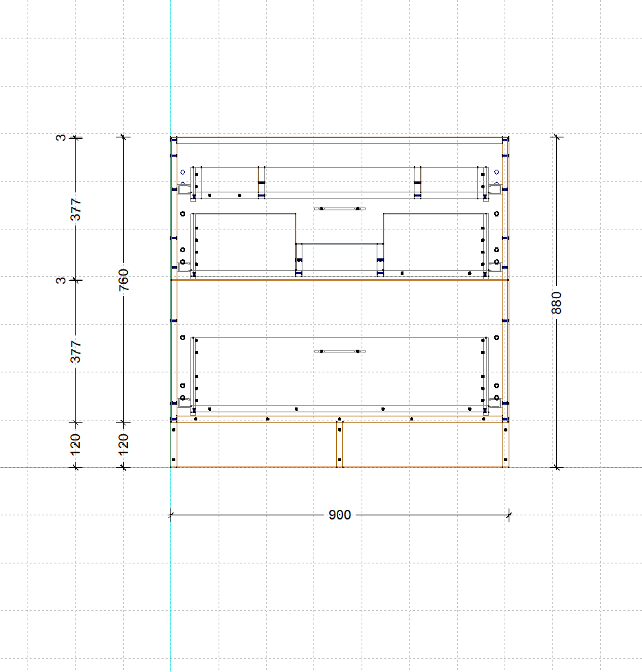The width and height of the screenshot is (642, 672).
Task: Select the upper 377 dimension label
Action: click(76, 209)
